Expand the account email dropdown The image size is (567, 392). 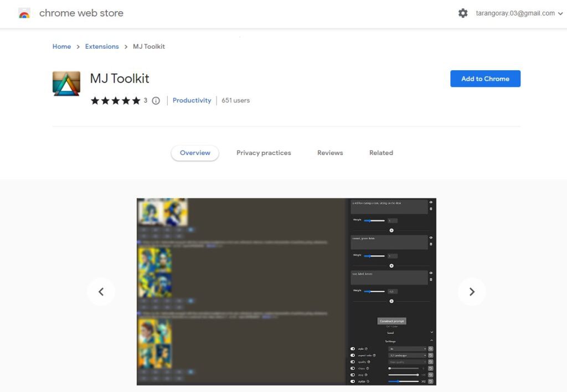(560, 14)
